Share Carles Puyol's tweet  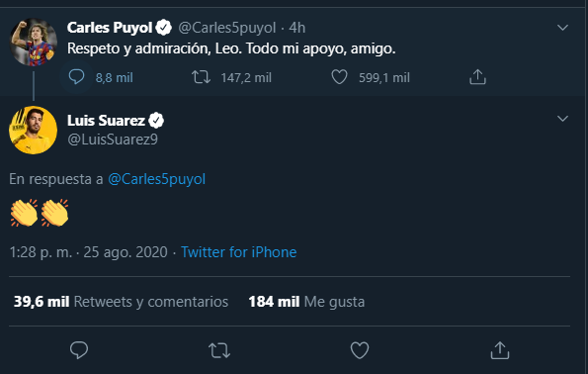[477, 77]
